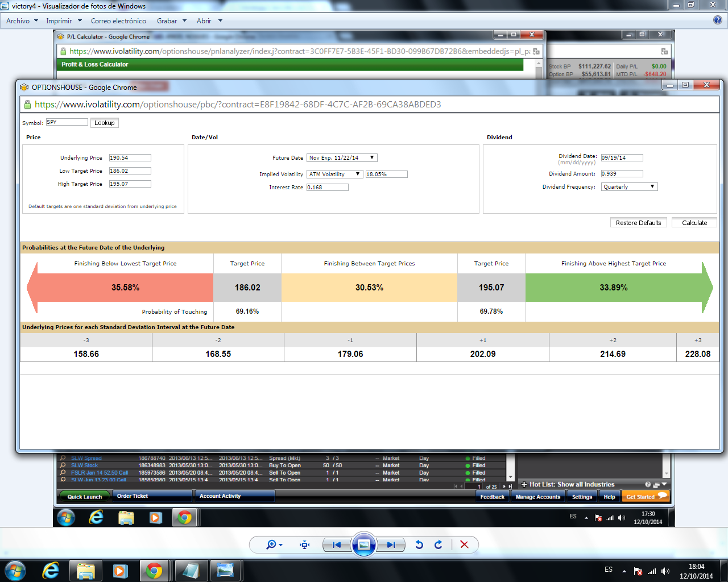This screenshot has height=582, width=728.
Task: Click the Interest Rate field
Action: point(328,188)
